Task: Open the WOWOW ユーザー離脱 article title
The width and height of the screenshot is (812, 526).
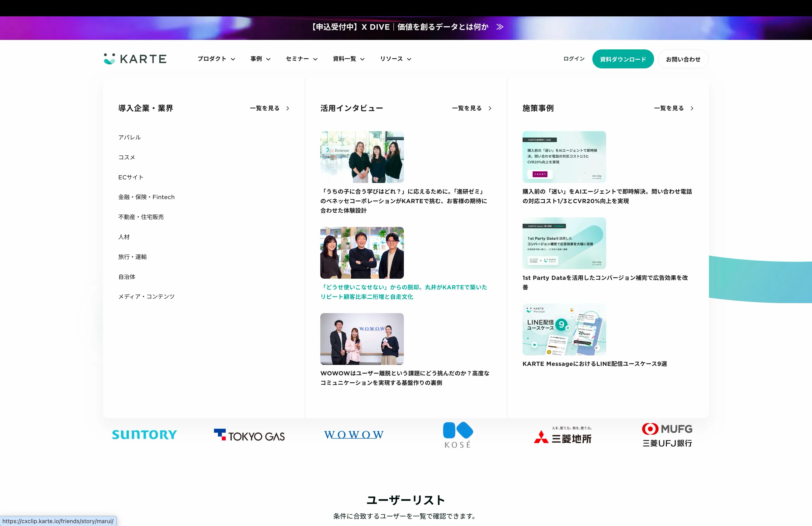Action: (405, 378)
